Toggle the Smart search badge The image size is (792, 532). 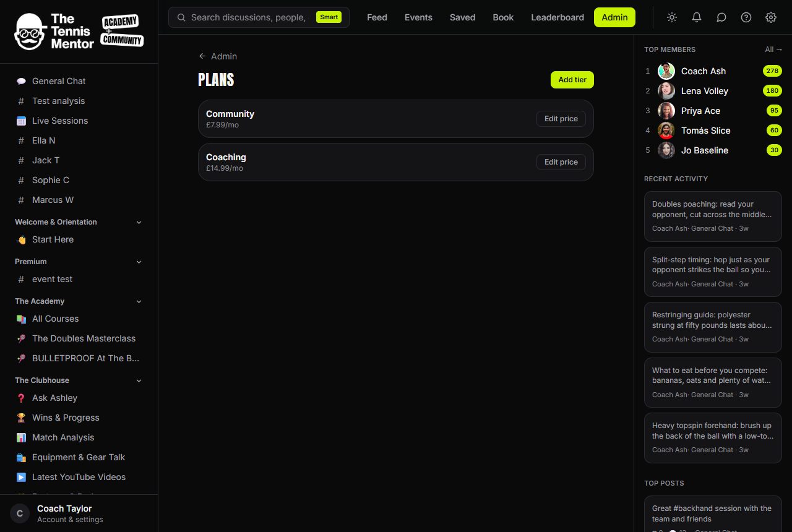coord(329,17)
